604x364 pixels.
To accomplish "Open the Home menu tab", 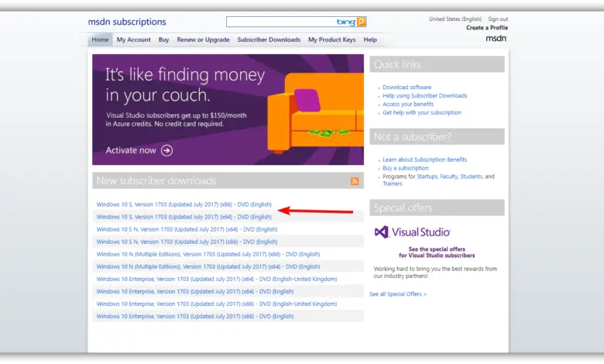I will pyautogui.click(x=100, y=39).
